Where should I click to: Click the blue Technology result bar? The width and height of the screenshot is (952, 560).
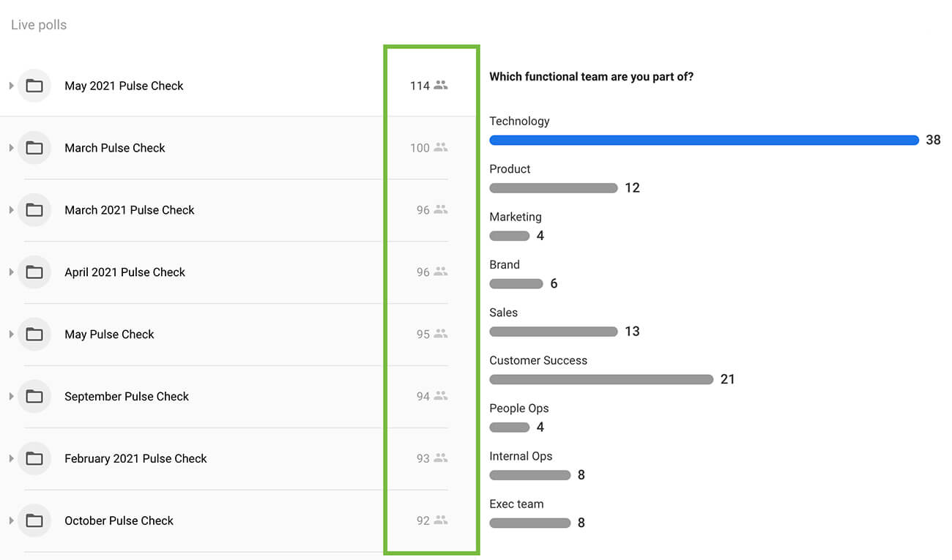pos(703,141)
